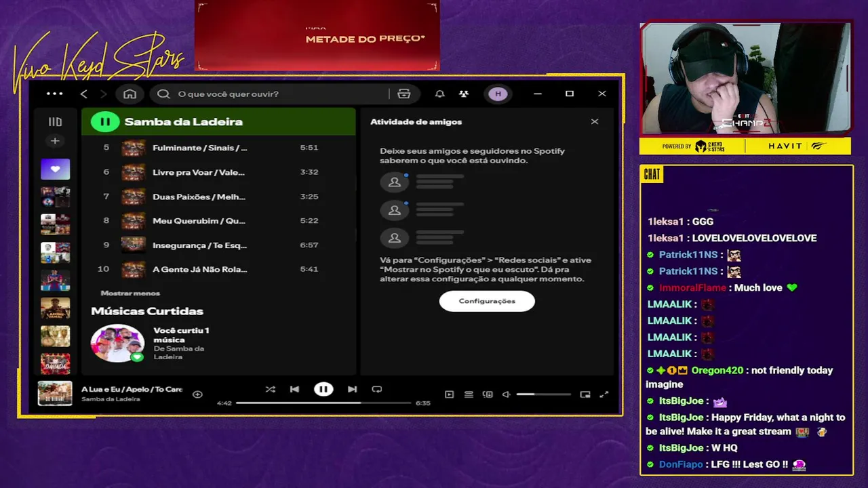Screen dimensions: 868x488
Task: Pause playback with the green header button
Action: tap(105, 122)
